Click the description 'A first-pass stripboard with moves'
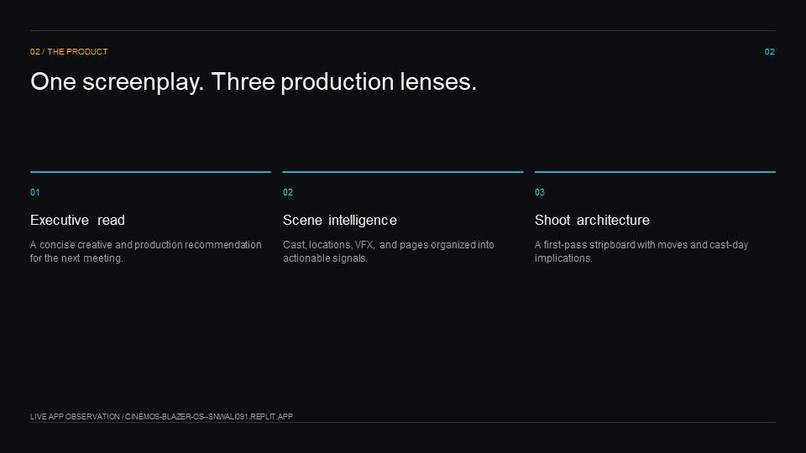806x453 pixels. [x=642, y=251]
